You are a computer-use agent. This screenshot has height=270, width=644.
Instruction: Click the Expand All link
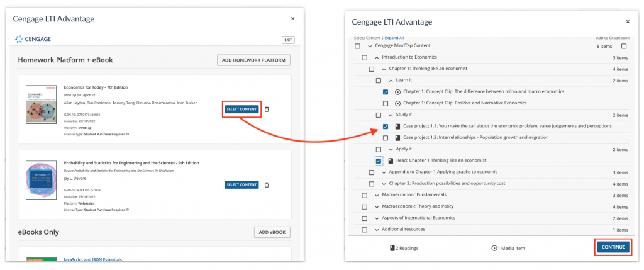point(394,38)
